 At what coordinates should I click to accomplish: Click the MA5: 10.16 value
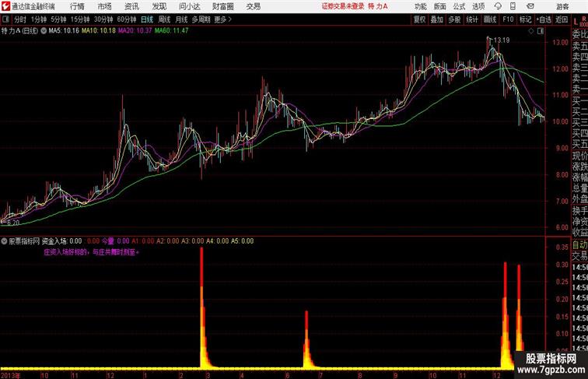click(x=64, y=31)
